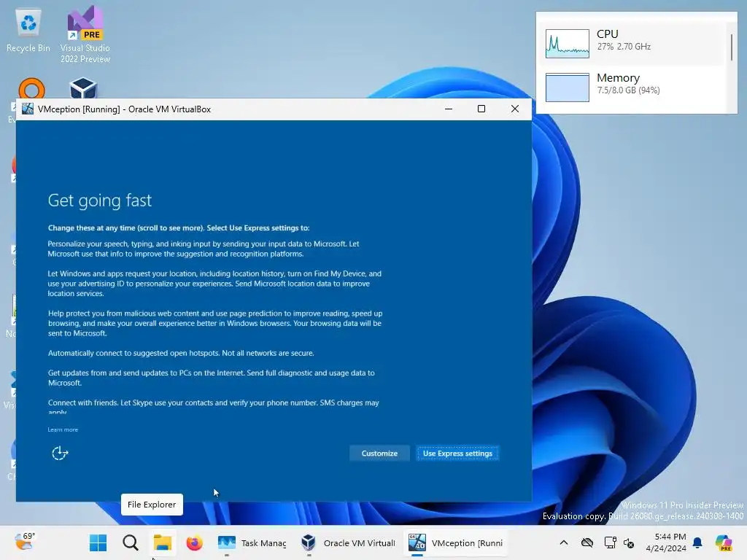Click the performance summary panel scrollbar
Screen dimensions: 747x560
732,47
